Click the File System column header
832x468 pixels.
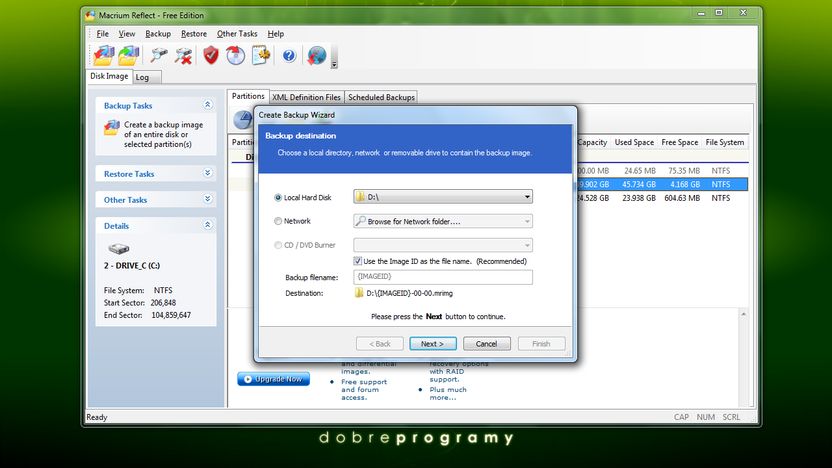click(725, 142)
